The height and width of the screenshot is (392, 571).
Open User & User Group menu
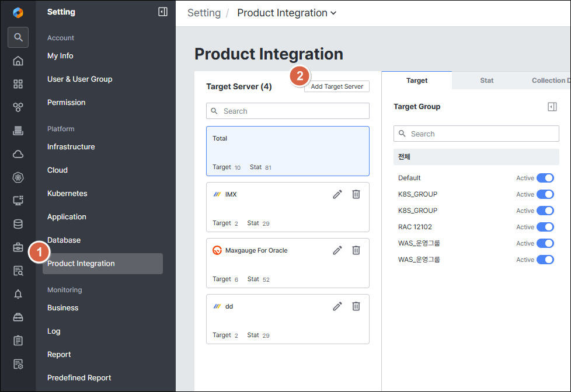click(80, 79)
